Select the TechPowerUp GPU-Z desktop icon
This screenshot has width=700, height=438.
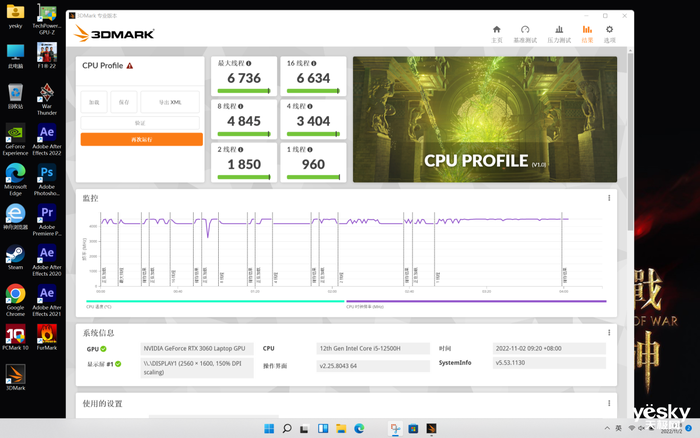pyautogui.click(x=47, y=19)
